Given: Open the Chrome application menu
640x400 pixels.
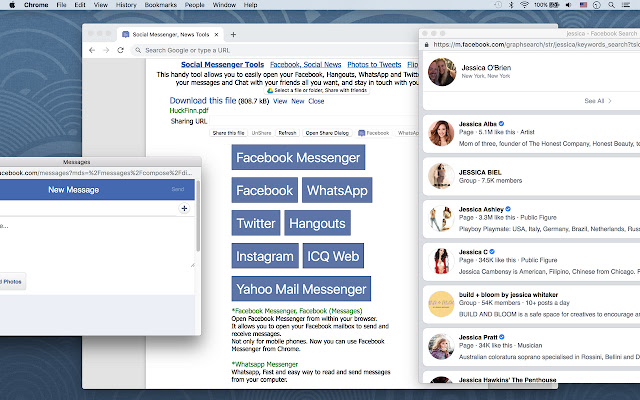Looking at the screenshot, I should point(36,5).
